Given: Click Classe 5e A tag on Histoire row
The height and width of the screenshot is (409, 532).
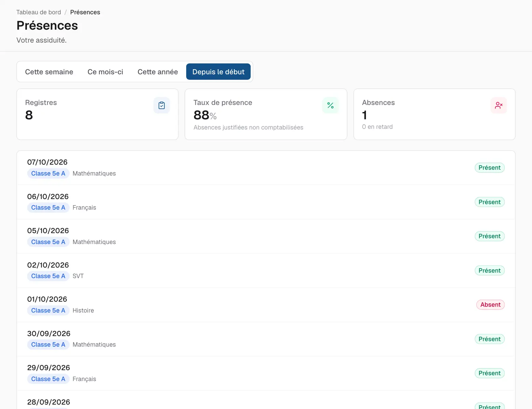Looking at the screenshot, I should [x=48, y=310].
